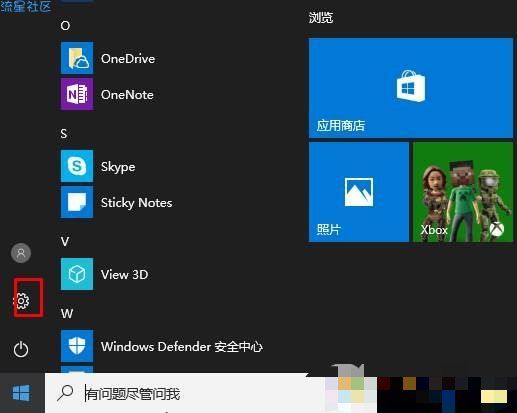Open the Skype app icon

[x=77, y=166]
